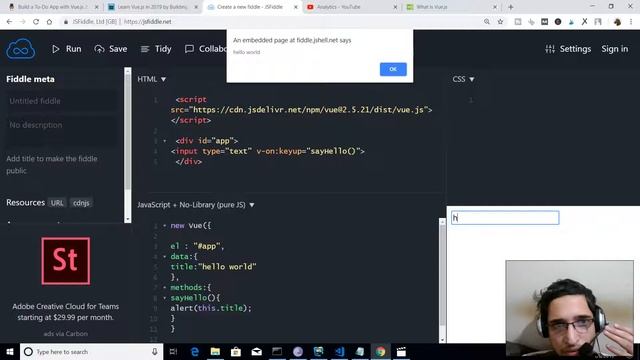The width and height of the screenshot is (640, 360).
Task: Open Task View on taskbar
Action: point(173,352)
